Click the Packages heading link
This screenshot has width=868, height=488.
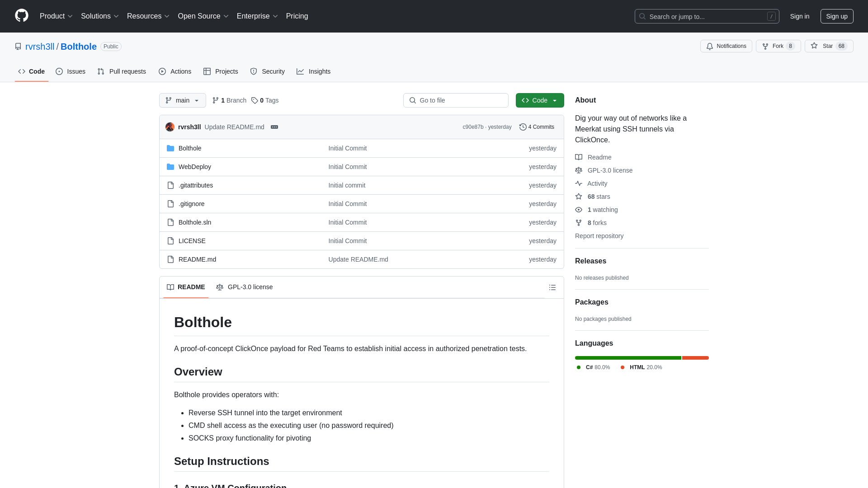click(591, 302)
